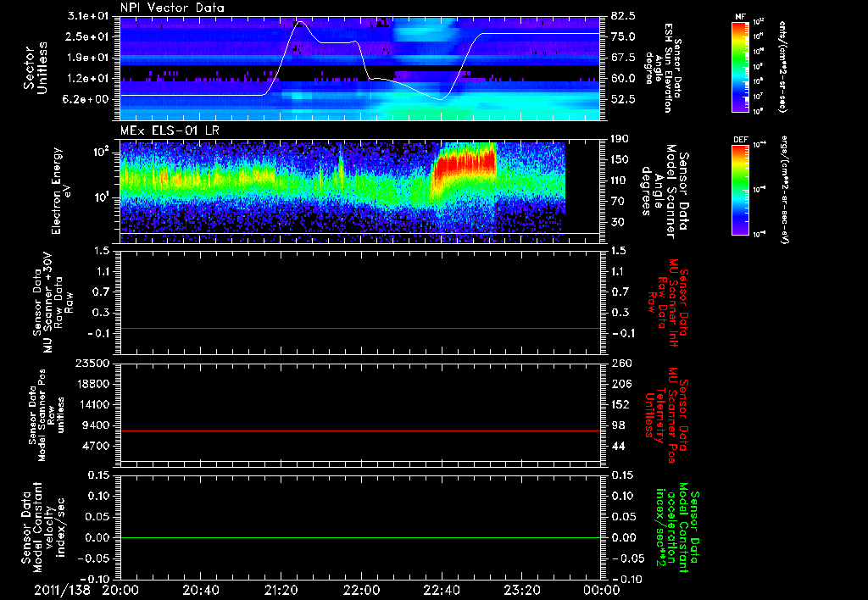Image resolution: width=868 pixels, height=600 pixels.
Task: Click the 23:20 time axis label
Action: click(x=522, y=590)
